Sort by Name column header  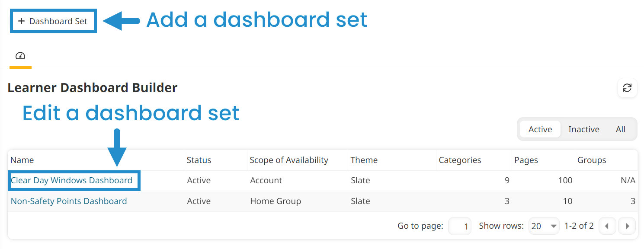pos(22,160)
